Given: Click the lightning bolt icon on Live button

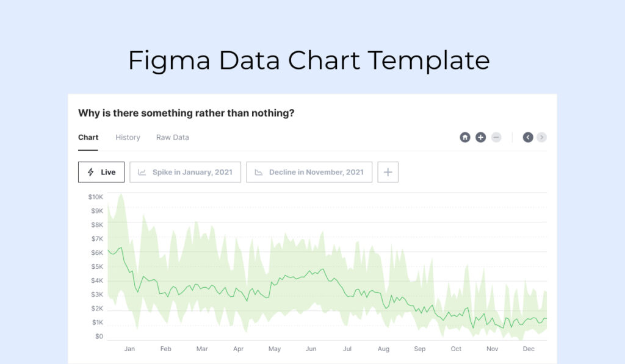Looking at the screenshot, I should [x=90, y=172].
